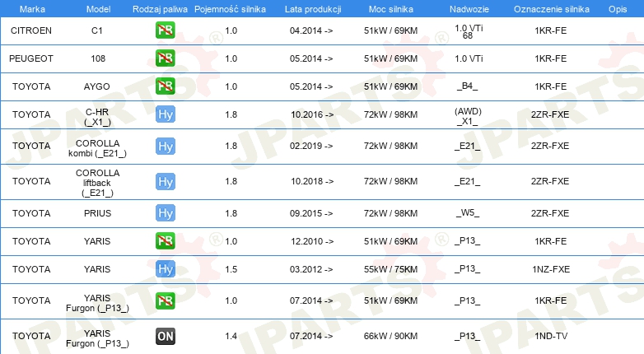Click the petrol fuel icon in the Citroen C1 row

[x=165, y=30]
